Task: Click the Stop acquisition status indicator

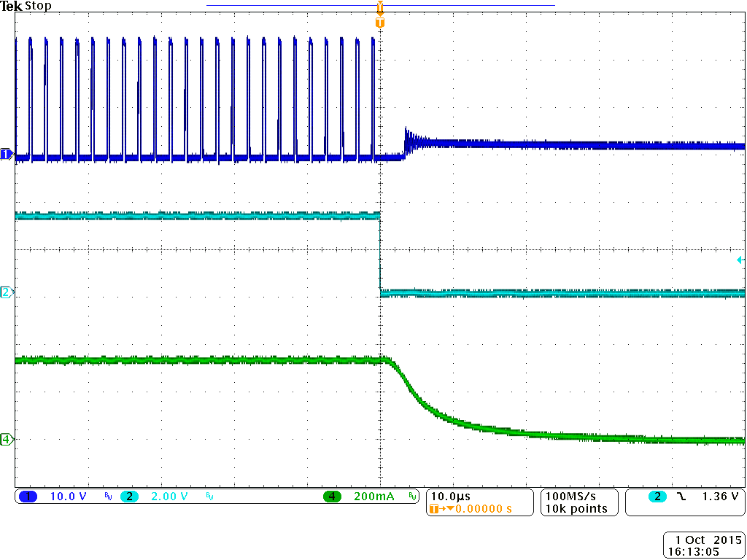Action: [38, 6]
